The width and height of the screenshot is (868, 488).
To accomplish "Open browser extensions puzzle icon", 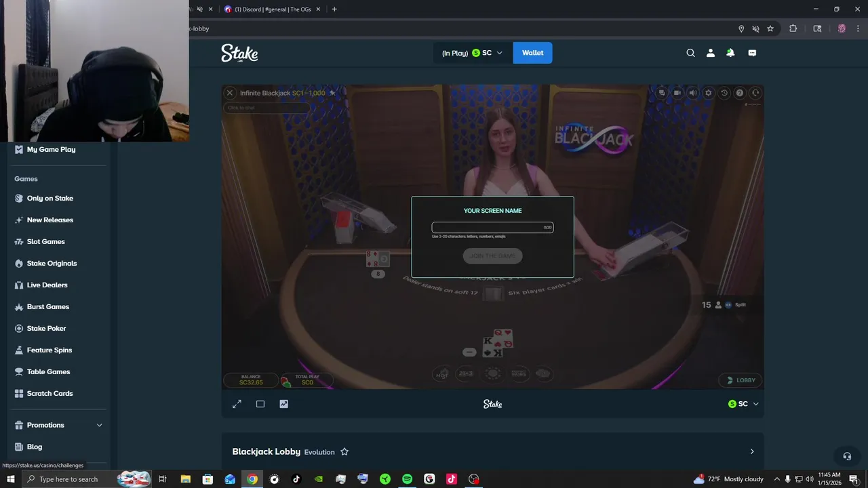I will click(x=793, y=28).
